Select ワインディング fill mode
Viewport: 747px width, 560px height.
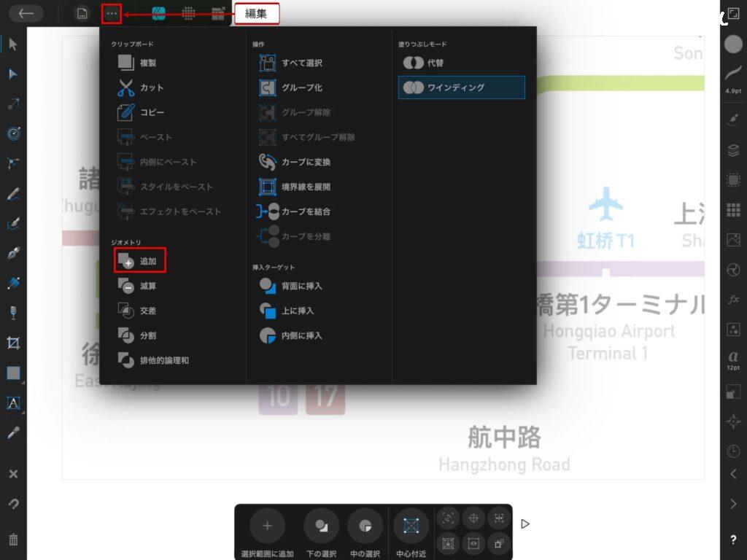click(x=461, y=87)
